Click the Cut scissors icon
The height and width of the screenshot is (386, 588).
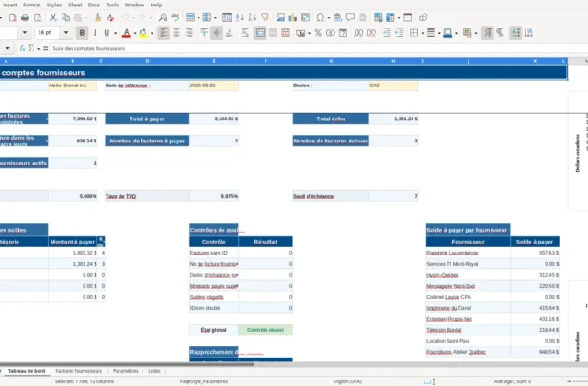click(53, 17)
